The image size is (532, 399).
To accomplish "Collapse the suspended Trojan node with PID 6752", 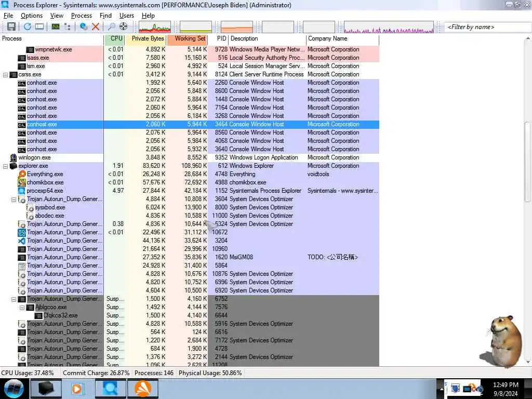I will pos(14,299).
